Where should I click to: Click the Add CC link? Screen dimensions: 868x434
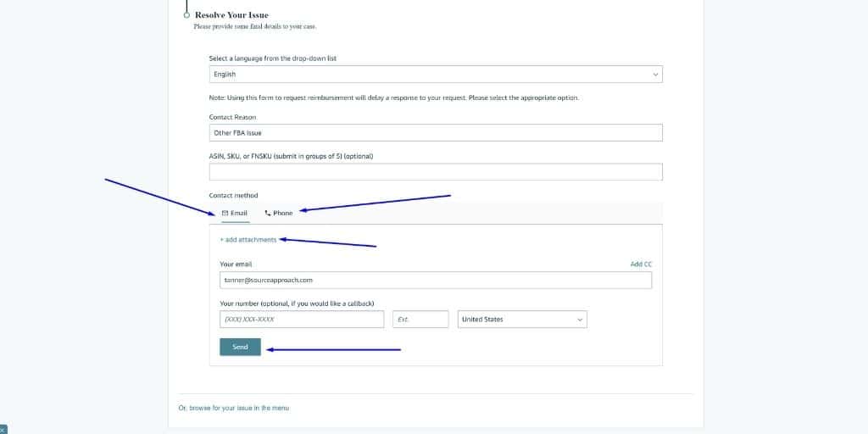coord(641,264)
